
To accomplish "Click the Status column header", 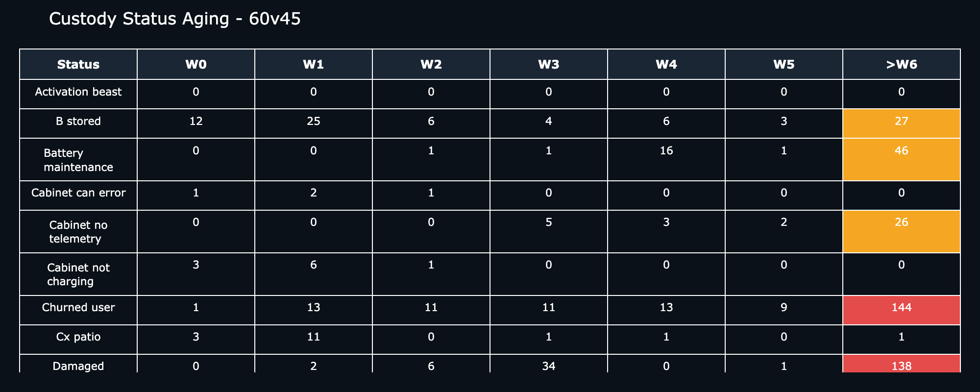I will click(x=78, y=64).
